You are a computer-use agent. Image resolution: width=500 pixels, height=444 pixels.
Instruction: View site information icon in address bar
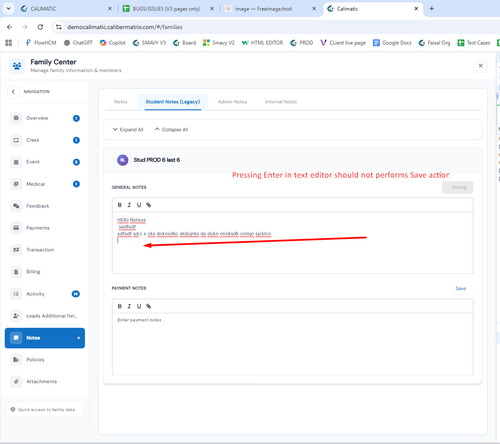click(x=59, y=27)
